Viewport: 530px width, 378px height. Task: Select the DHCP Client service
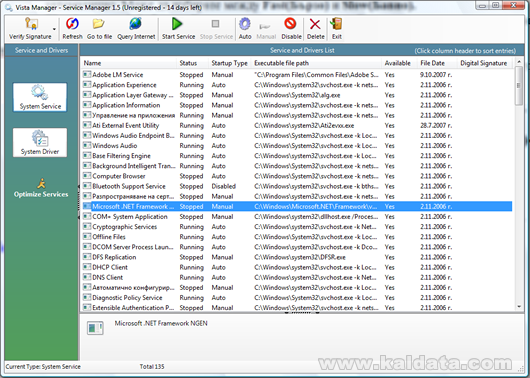(x=297, y=267)
